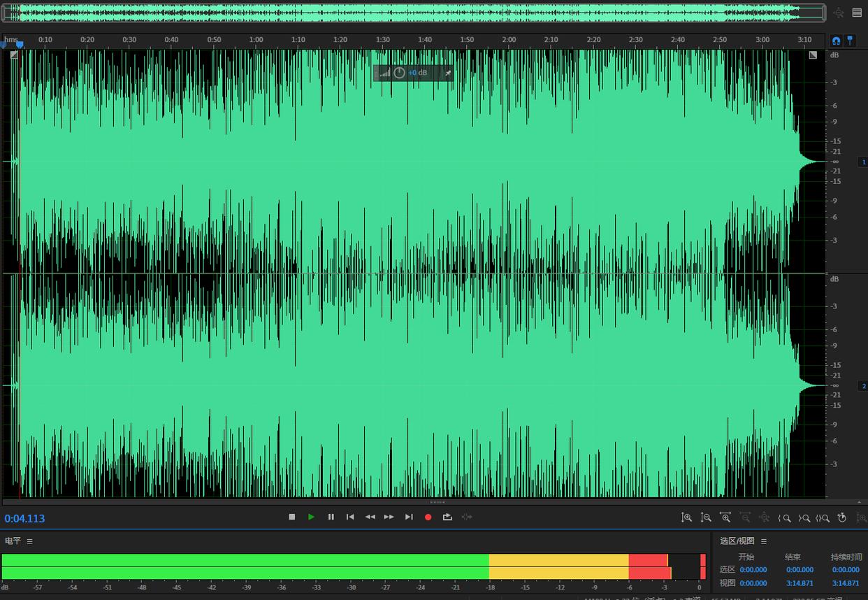
Task: Click the selection start time field
Action: (x=753, y=570)
